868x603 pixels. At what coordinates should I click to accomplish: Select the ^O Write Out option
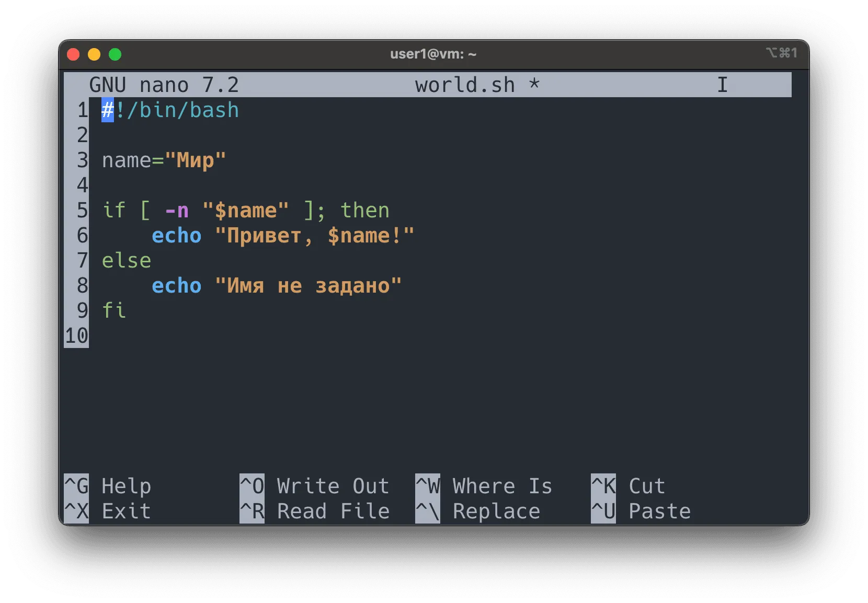click(x=314, y=486)
